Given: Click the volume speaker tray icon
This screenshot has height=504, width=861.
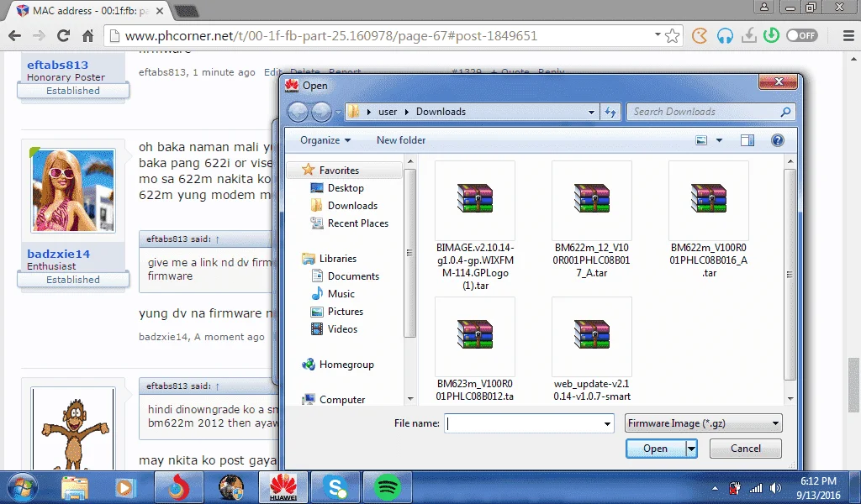Looking at the screenshot, I should 775,488.
